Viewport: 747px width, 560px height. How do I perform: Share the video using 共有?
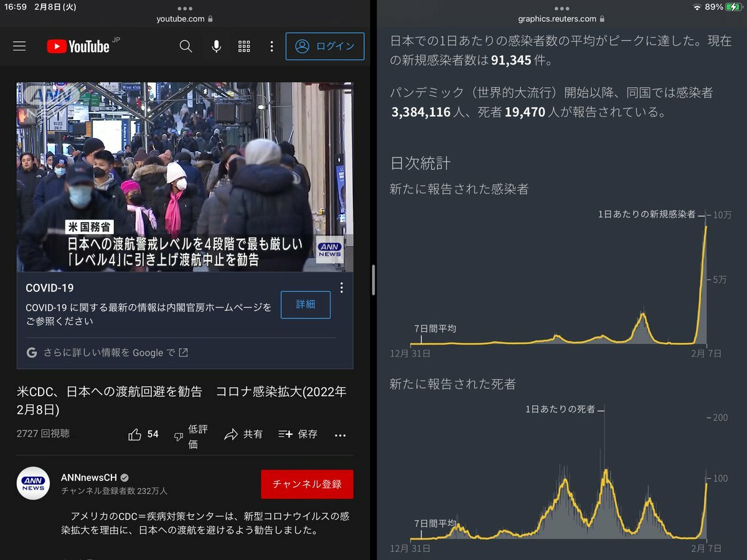(x=243, y=434)
